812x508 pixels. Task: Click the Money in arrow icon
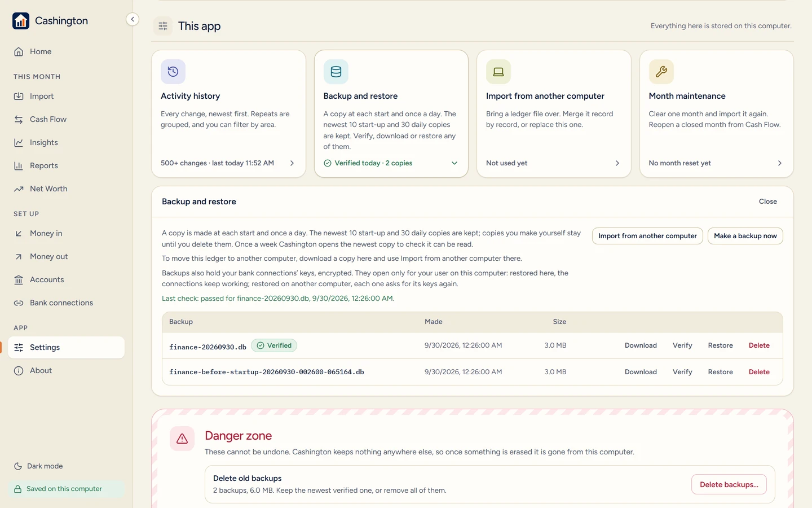(x=19, y=234)
